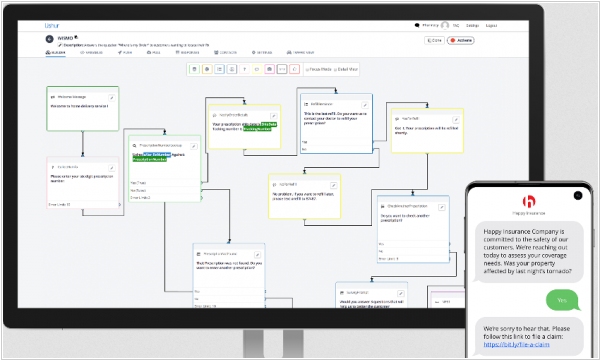Pick the blue-bordered list module icon
Screen dimensions: 600x360
pos(219,69)
